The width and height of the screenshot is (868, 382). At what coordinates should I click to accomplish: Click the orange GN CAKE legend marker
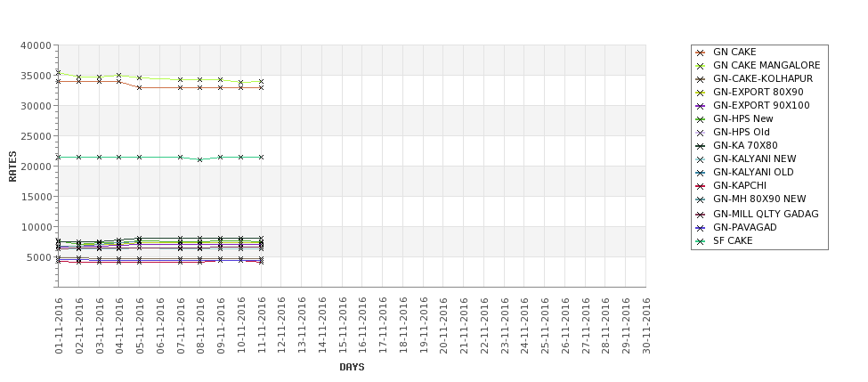tap(701, 53)
